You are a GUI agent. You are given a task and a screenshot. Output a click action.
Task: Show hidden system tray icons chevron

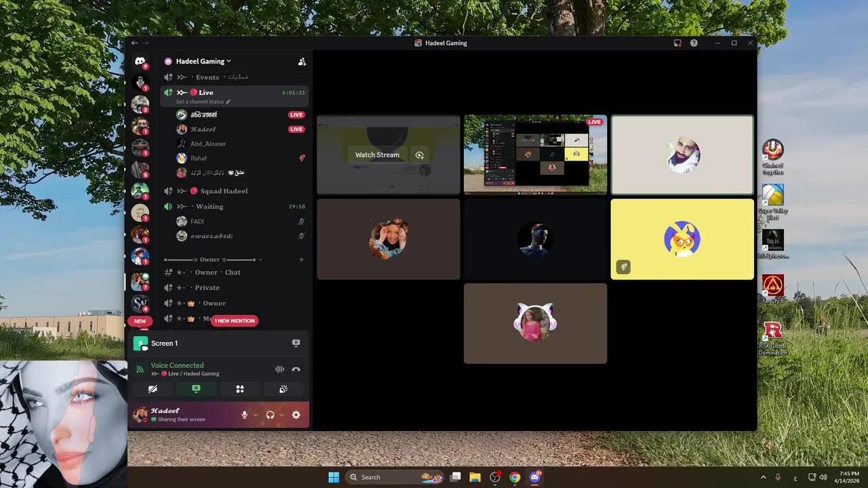[763, 477]
